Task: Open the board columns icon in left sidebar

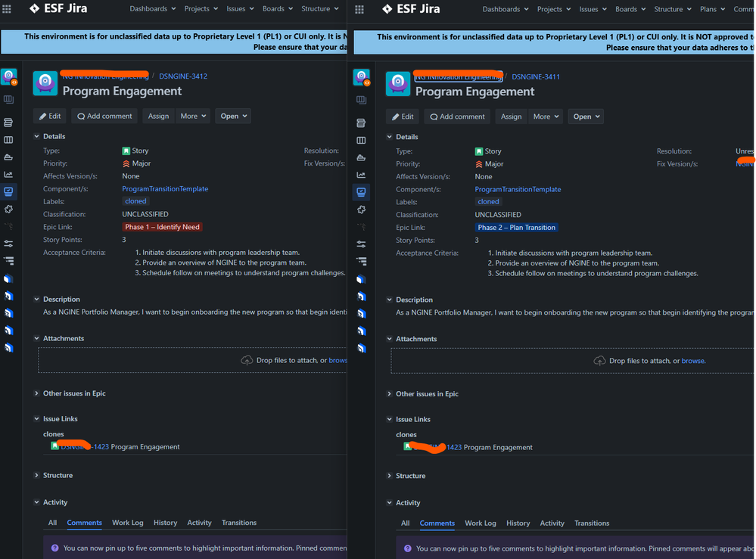Action: pyautogui.click(x=8, y=140)
